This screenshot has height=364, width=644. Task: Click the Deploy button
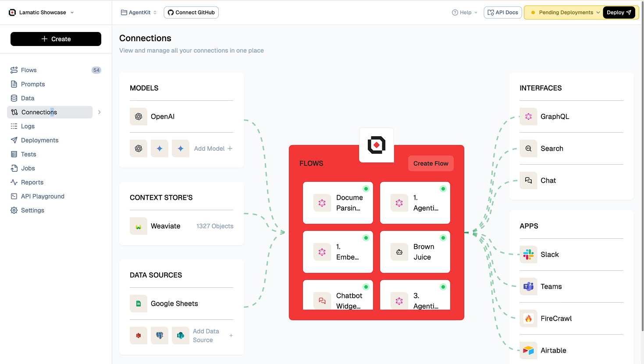[x=619, y=12]
